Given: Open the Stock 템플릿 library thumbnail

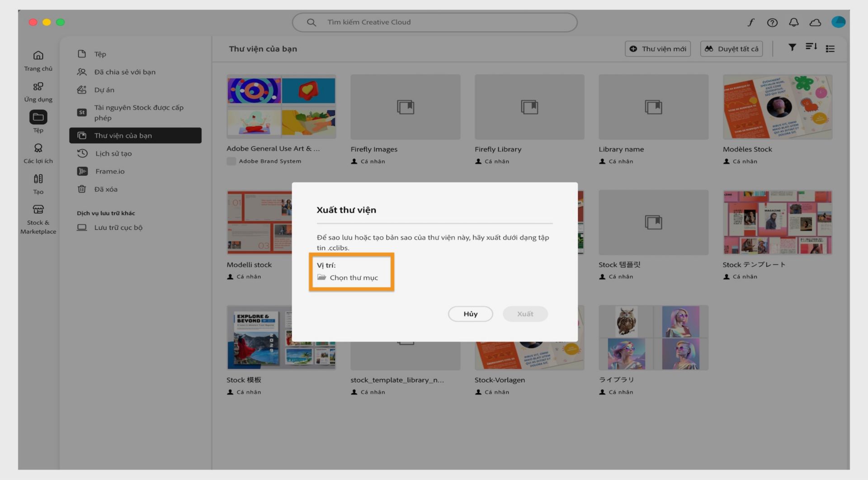Looking at the screenshot, I should (654, 222).
